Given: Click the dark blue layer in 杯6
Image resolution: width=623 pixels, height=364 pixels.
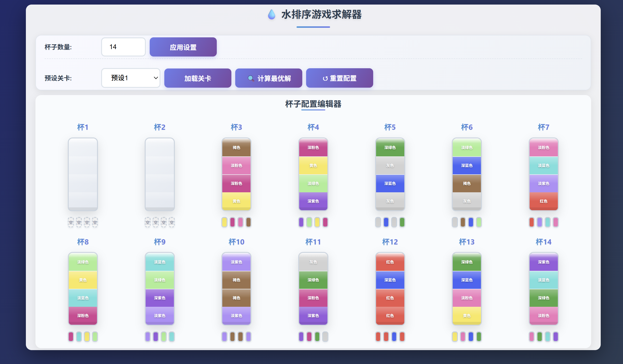Looking at the screenshot, I should click(x=467, y=165).
